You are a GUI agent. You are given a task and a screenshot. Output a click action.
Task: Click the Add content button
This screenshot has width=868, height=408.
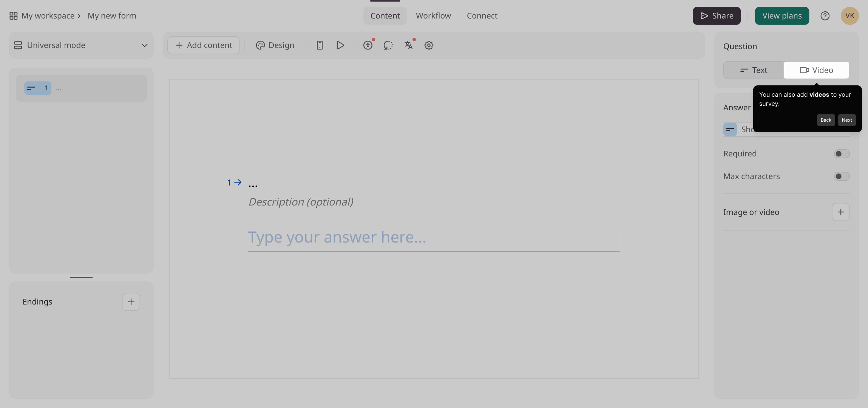tap(204, 45)
